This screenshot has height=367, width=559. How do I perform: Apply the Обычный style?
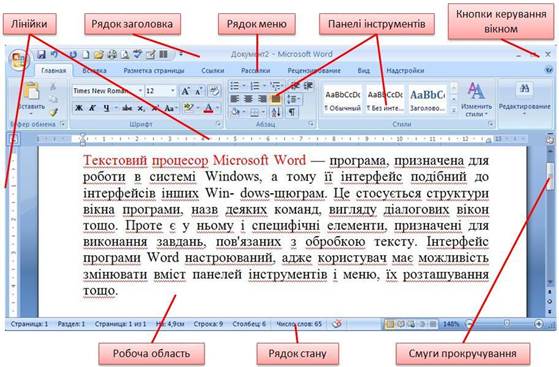point(343,100)
